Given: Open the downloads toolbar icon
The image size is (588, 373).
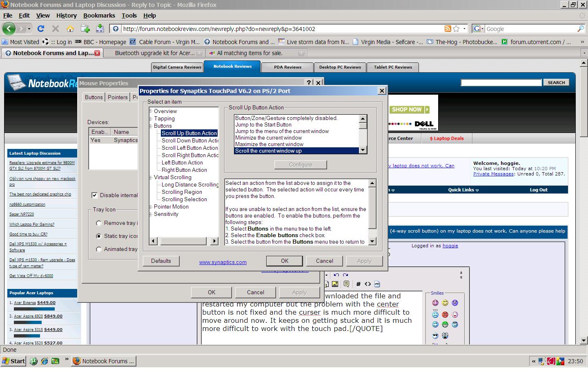Looking at the screenshot, I should coord(100,29).
